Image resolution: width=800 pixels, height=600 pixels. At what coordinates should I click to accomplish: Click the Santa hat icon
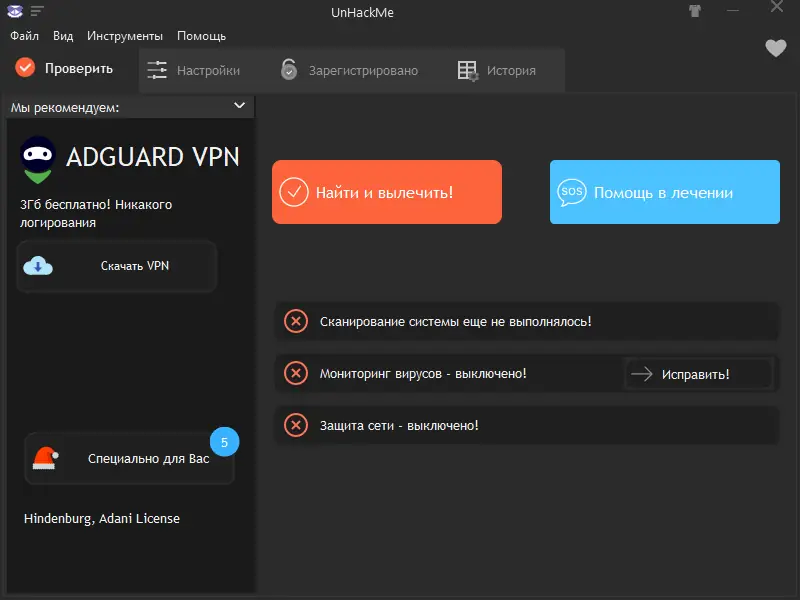click(45, 458)
